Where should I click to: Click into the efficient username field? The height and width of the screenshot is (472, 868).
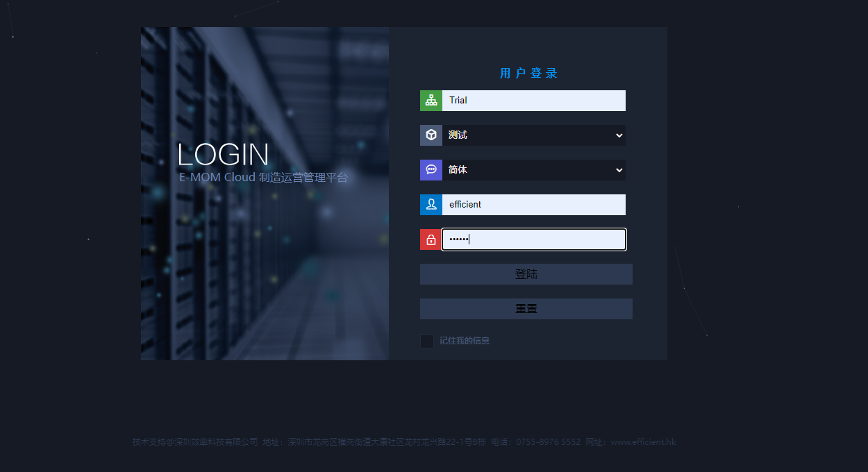coord(533,205)
